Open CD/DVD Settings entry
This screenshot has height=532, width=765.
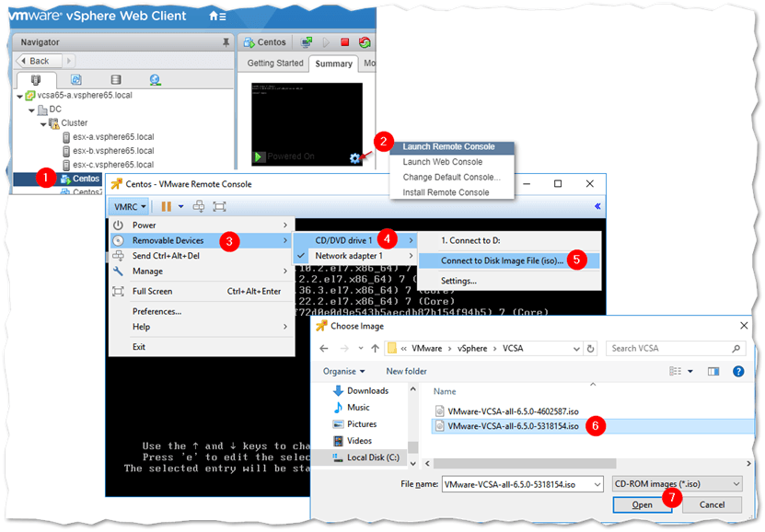pos(509,281)
